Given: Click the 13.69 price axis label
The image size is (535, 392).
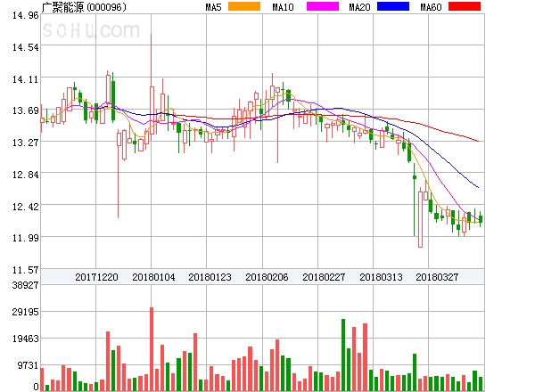Looking at the screenshot, I should [26, 110].
